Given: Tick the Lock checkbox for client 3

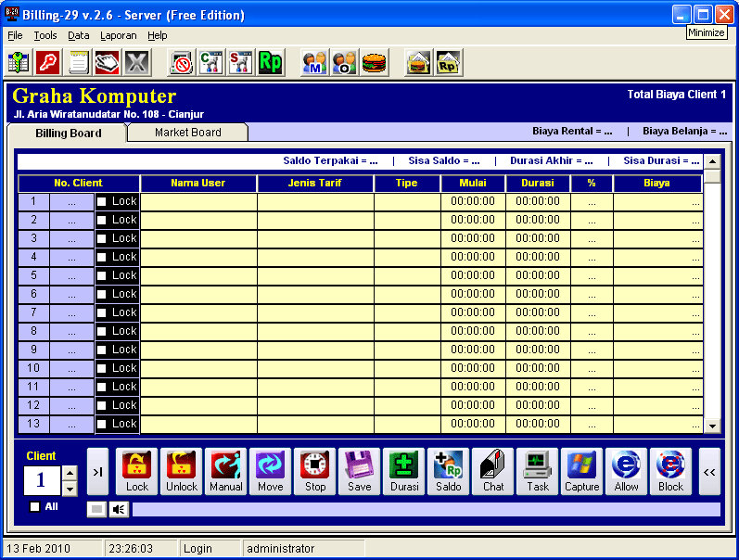Looking at the screenshot, I should (101, 238).
